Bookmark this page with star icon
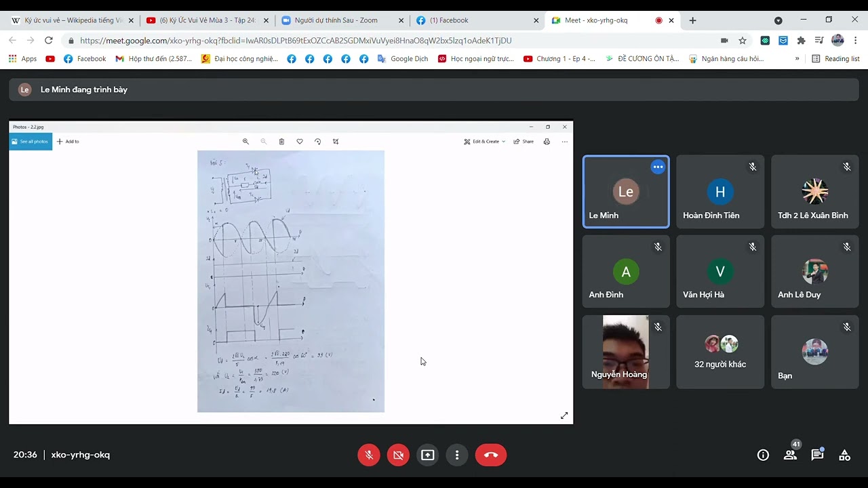Screen dimensions: 868x488 coord(743,41)
